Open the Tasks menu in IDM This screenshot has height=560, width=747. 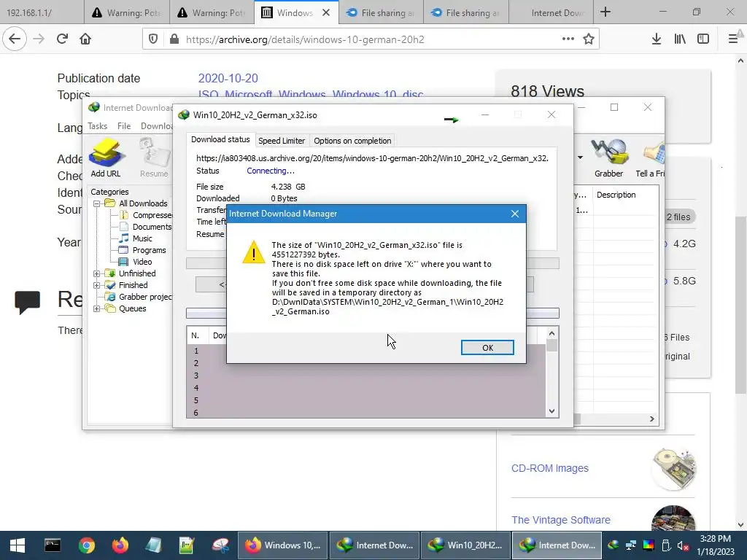pos(97,125)
